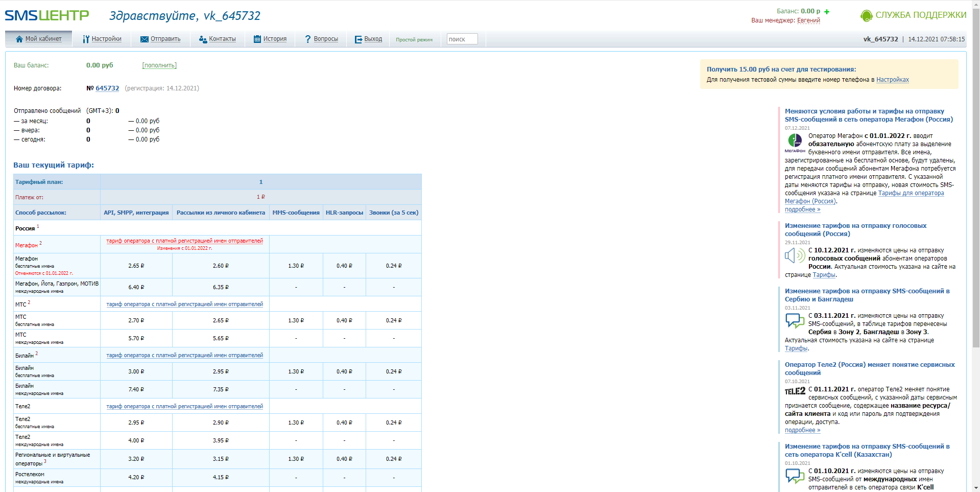Click the home icon beside Мой кабинет
Image resolution: width=980 pixels, height=492 pixels.
tap(19, 39)
